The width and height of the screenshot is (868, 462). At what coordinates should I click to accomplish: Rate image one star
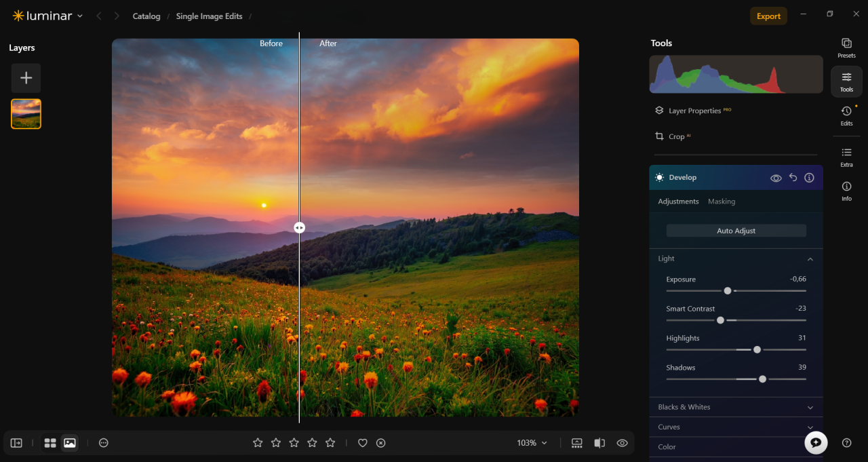pyautogui.click(x=258, y=442)
